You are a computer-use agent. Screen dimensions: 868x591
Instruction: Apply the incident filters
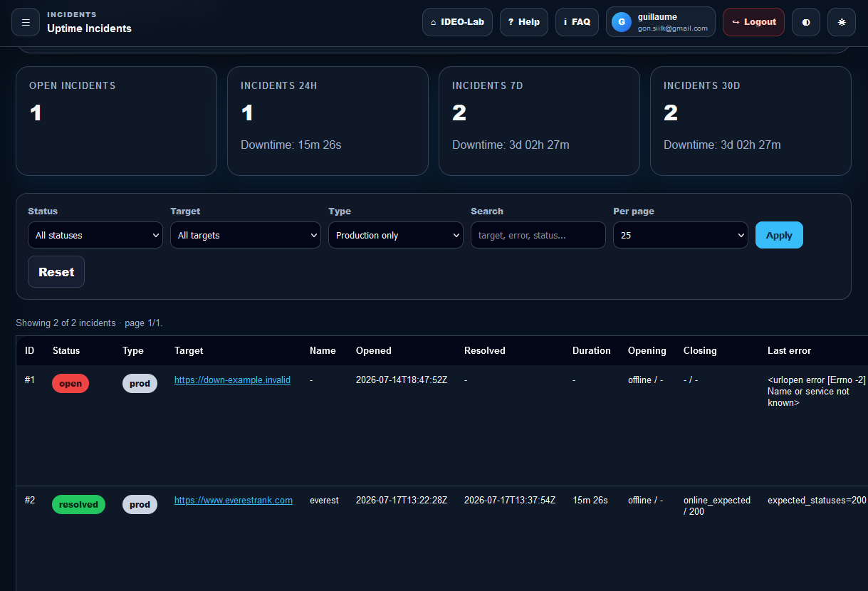click(779, 235)
